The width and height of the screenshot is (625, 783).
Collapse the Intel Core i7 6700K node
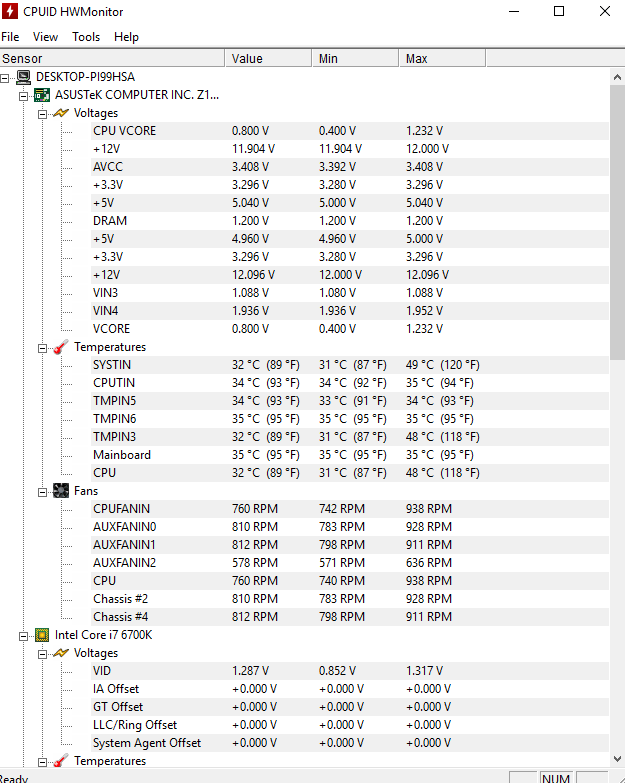pos(23,636)
